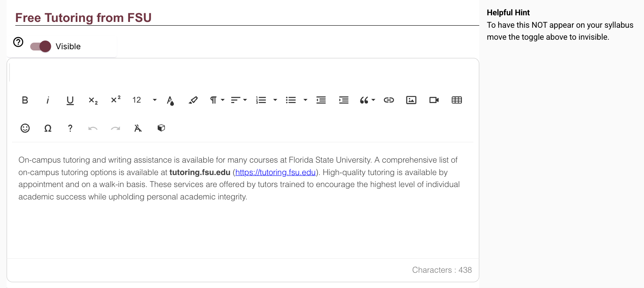Viewport: 644px width, 288px height.
Task: Click the subscript icon
Action: [x=93, y=100]
